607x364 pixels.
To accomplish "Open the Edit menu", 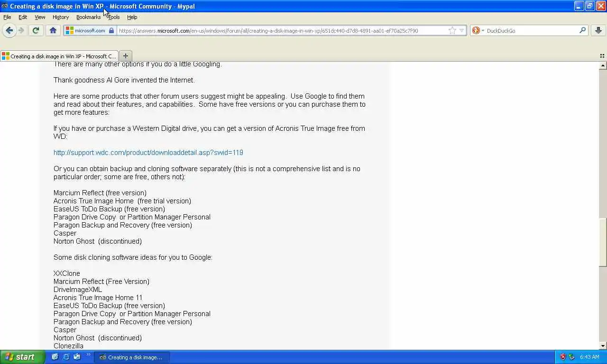I will click(23, 17).
